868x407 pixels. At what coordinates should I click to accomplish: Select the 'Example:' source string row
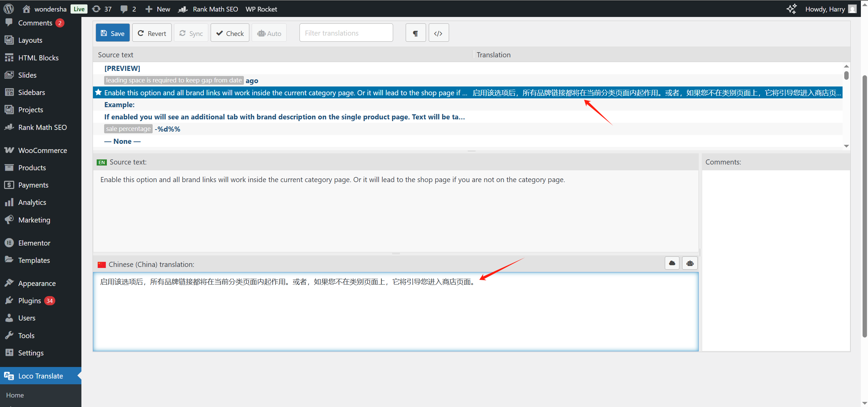point(119,105)
